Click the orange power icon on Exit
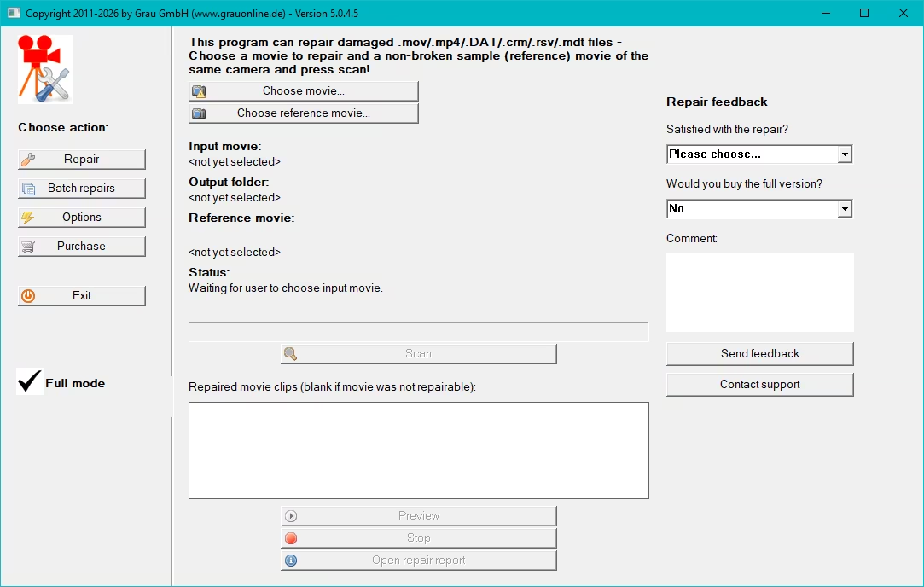Viewport: 924px width, 587px height. tap(27, 296)
